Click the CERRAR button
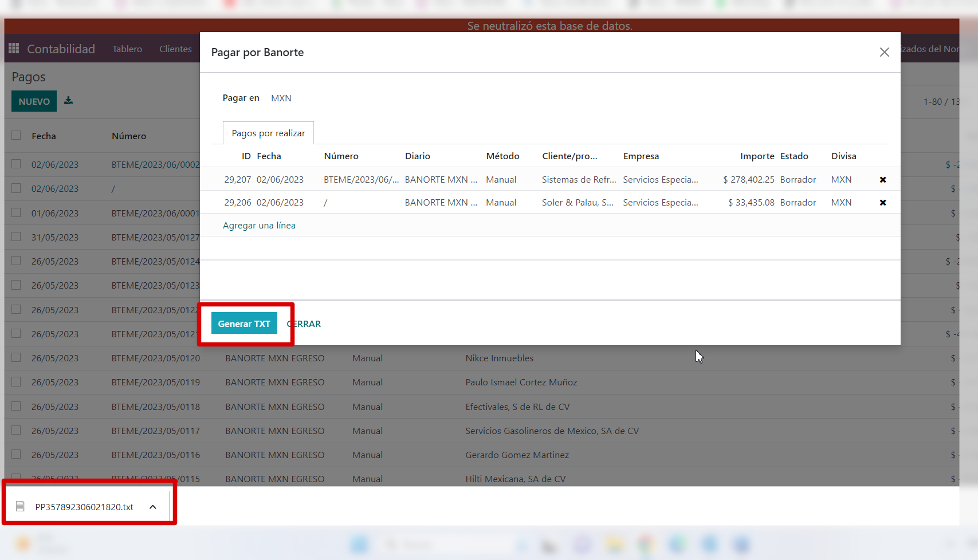Screen dimensions: 978x560 point(304,324)
